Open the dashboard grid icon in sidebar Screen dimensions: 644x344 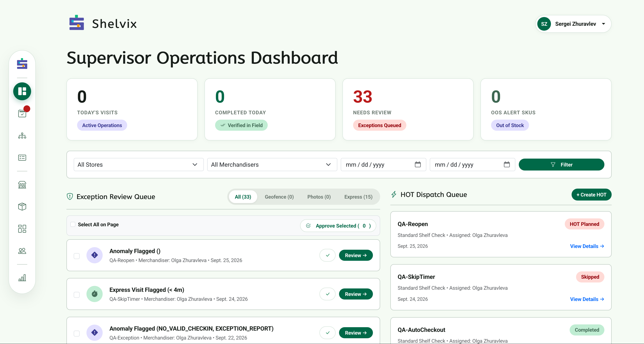[22, 91]
